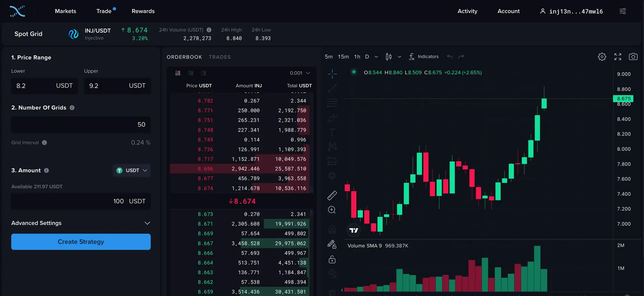Viewport: 644px width, 296px height.
Task: Open the USDT amount currency dropdown
Action: [x=132, y=171]
